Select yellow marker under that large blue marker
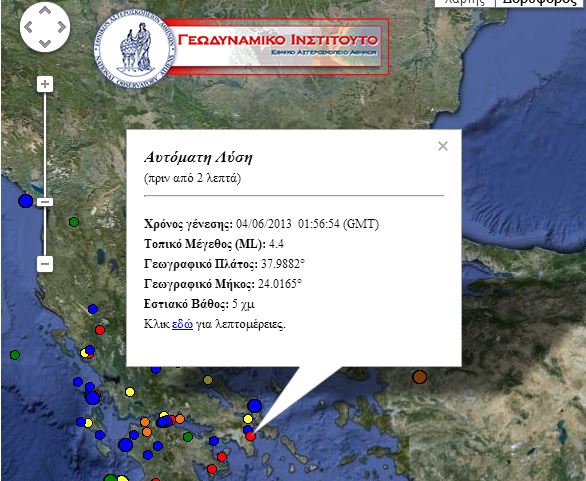586x481 pixels. click(248, 419)
